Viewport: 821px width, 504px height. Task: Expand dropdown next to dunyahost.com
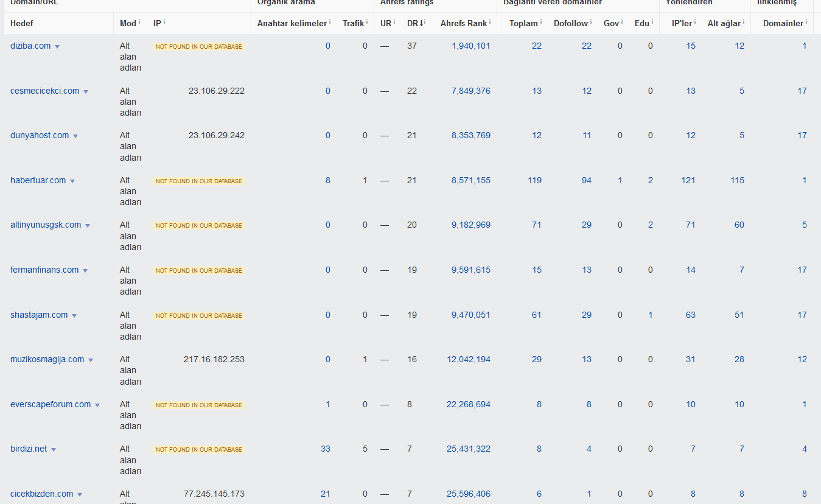75,136
